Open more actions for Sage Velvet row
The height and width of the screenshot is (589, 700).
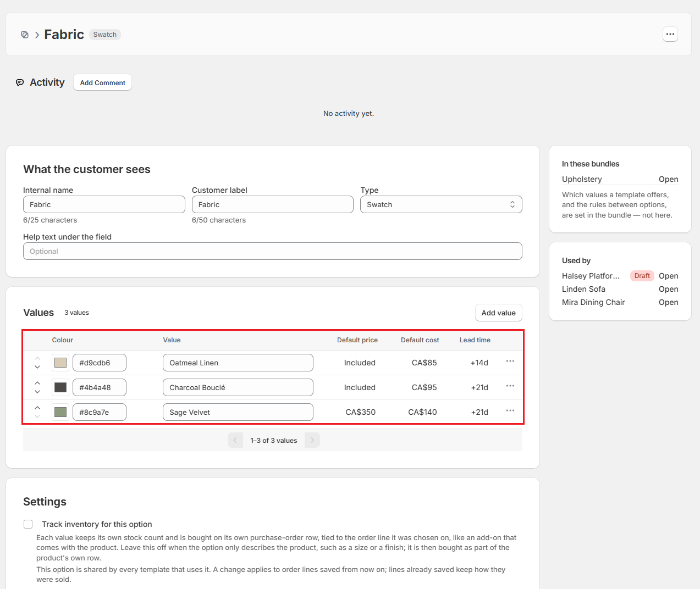click(x=510, y=411)
